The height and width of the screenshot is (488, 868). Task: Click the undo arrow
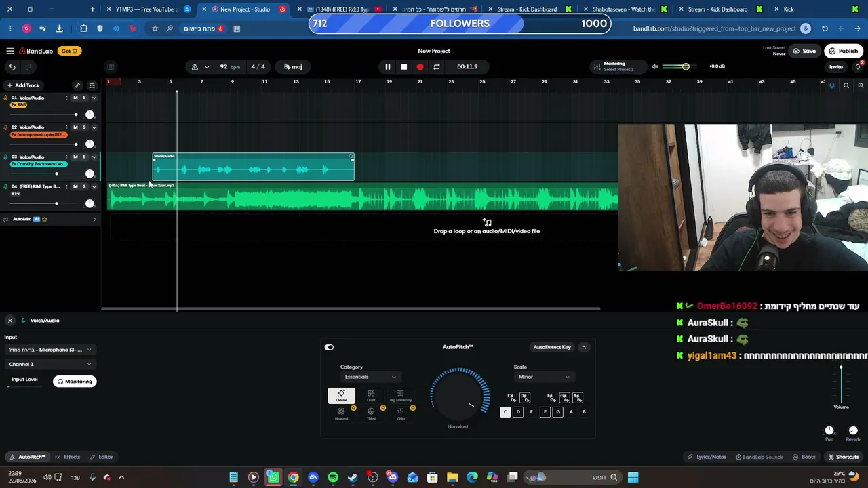click(12, 66)
